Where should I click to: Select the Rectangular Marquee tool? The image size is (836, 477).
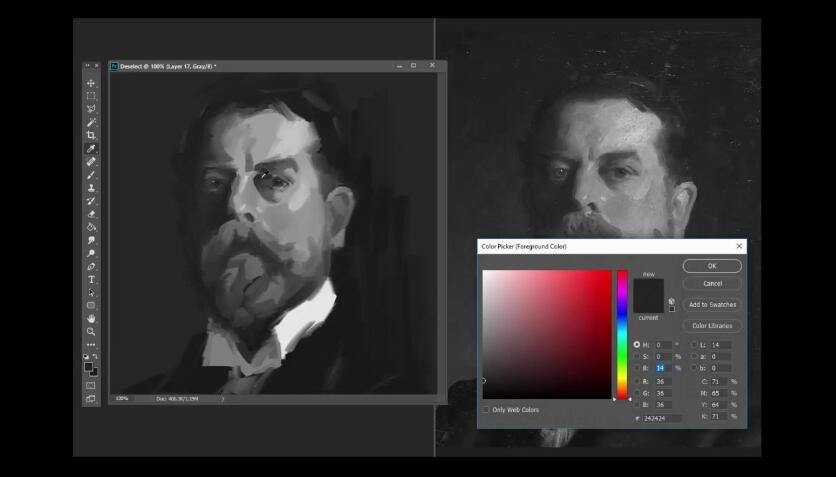click(91, 96)
